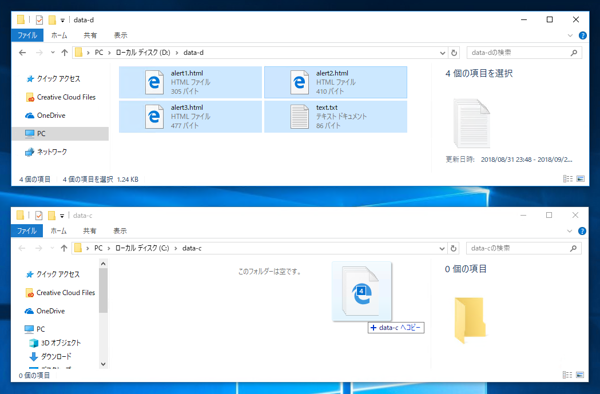The height and width of the screenshot is (394, 600).
Task: Click search magnifier in data-c search box
Action: [573, 248]
